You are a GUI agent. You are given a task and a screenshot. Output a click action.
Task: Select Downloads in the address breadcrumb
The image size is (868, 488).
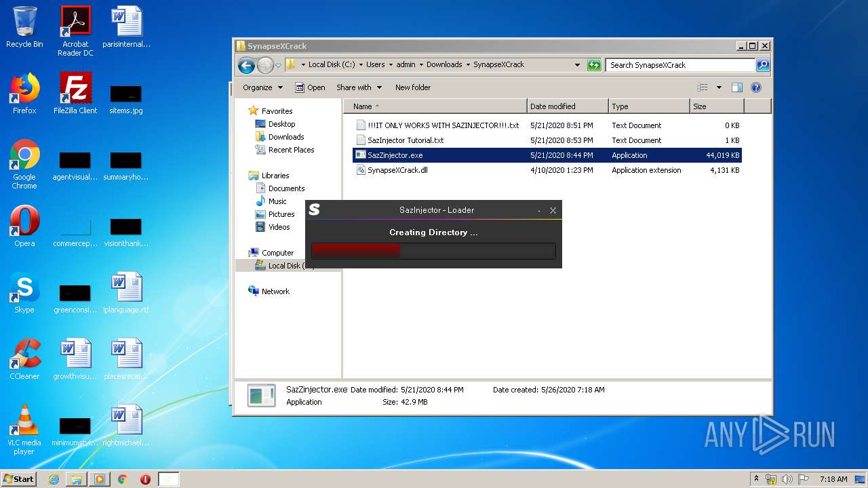click(x=444, y=65)
